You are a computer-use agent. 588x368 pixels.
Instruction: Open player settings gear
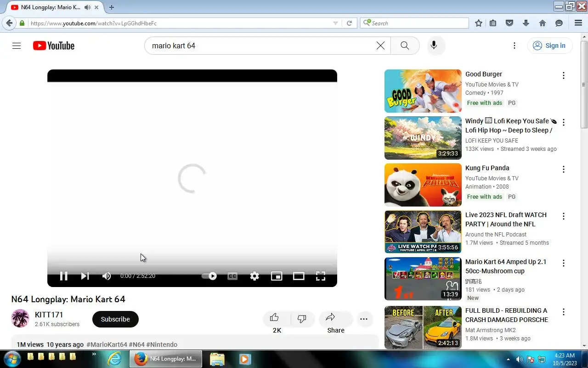click(x=254, y=276)
